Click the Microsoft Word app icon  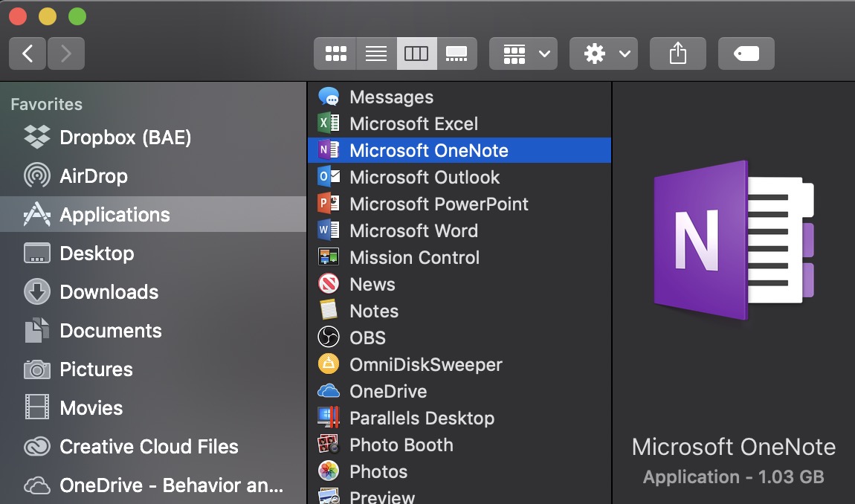click(329, 230)
